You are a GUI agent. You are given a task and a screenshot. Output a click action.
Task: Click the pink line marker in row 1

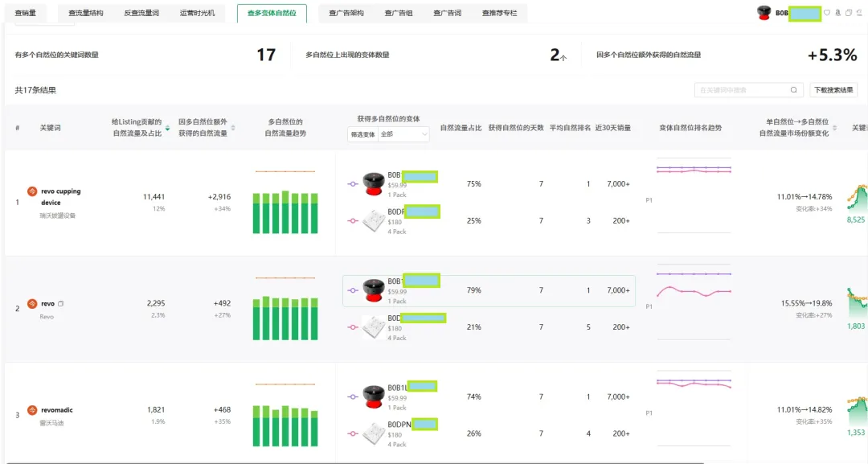(353, 220)
